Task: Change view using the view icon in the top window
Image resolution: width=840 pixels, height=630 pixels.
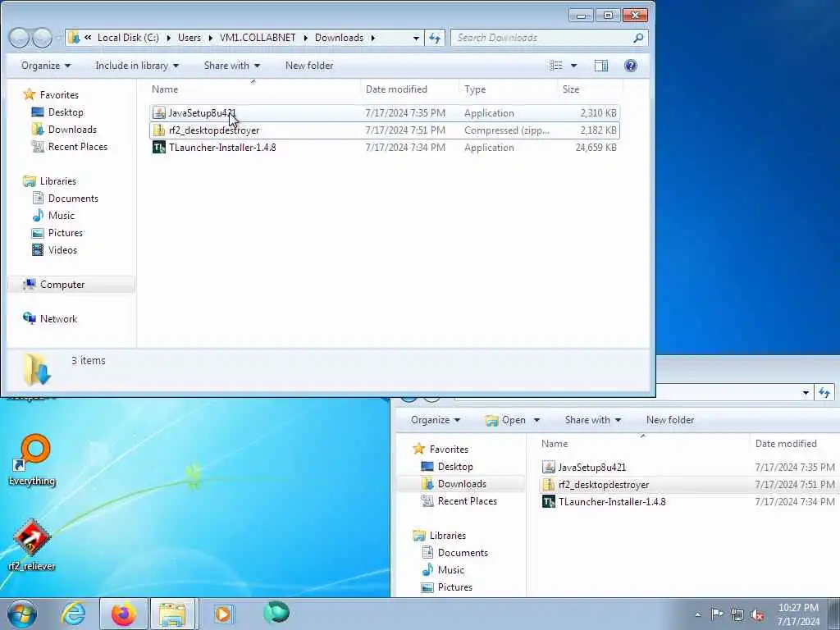Action: click(557, 66)
